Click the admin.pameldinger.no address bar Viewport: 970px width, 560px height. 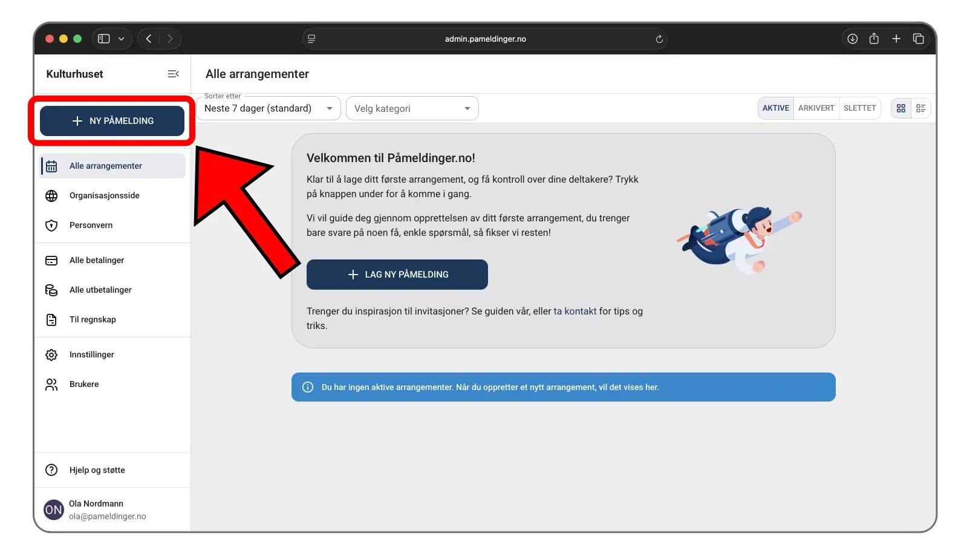(485, 39)
